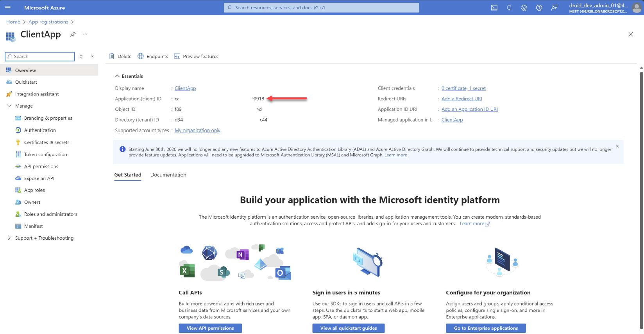Click the Preview features icon
644x334 pixels.
coord(177,56)
